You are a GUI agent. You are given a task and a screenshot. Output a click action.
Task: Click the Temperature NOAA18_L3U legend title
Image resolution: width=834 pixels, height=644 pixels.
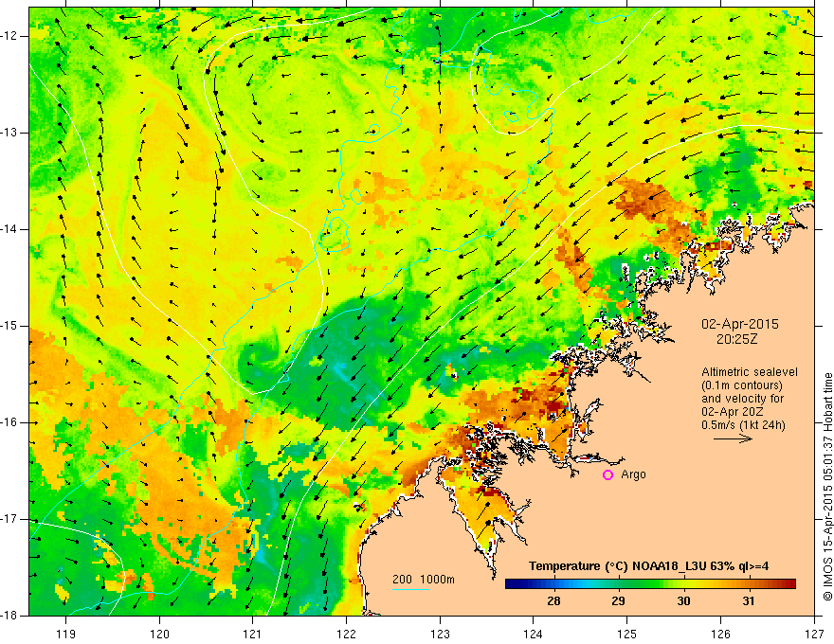648,566
